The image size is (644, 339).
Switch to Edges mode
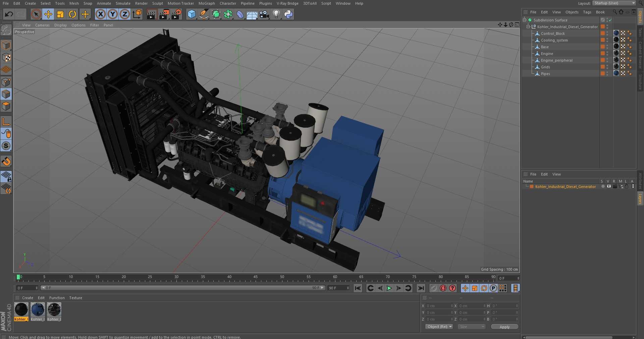(6, 94)
